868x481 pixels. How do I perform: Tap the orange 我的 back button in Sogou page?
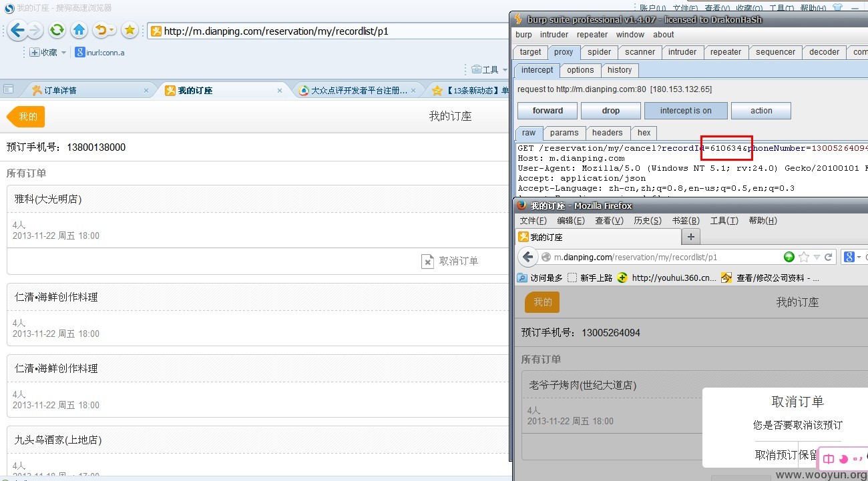26,117
